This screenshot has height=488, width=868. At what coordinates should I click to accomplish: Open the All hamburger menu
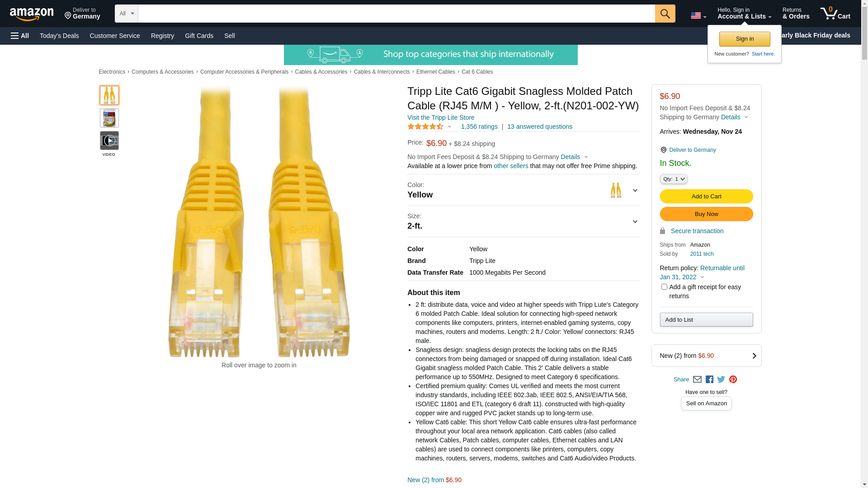click(20, 36)
